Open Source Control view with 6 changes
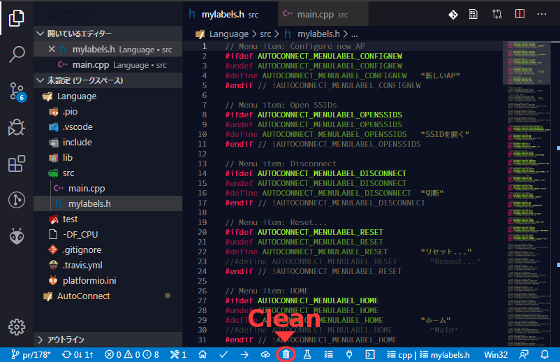Viewport: 560px width, 362px height. tap(17, 91)
